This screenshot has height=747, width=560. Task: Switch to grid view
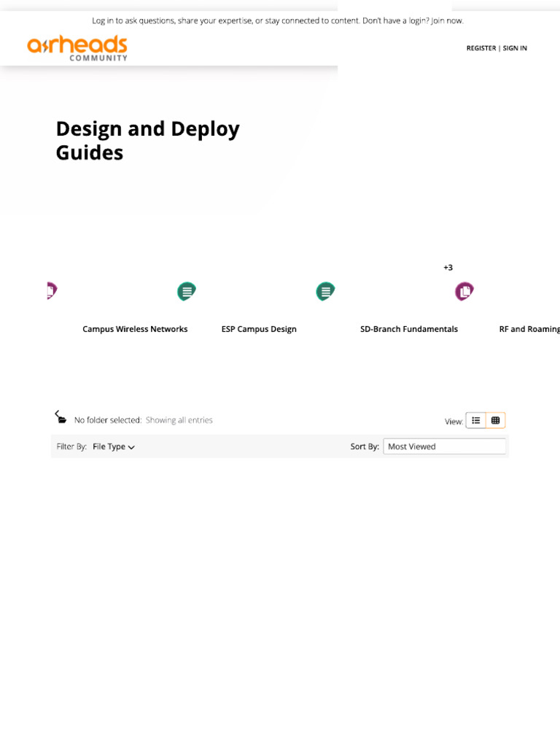pyautogui.click(x=495, y=420)
